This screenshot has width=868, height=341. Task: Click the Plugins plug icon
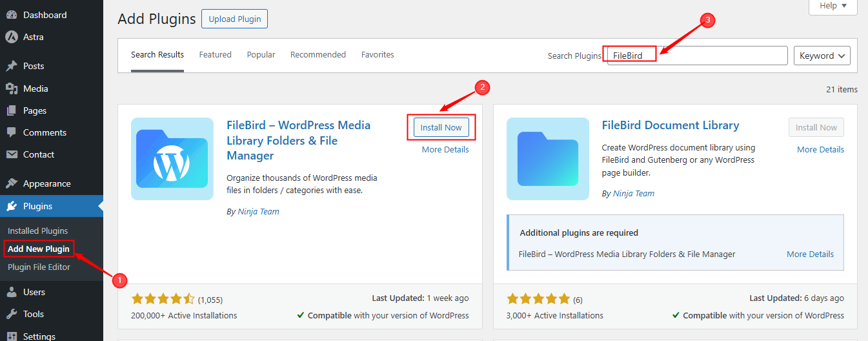pyautogui.click(x=12, y=206)
